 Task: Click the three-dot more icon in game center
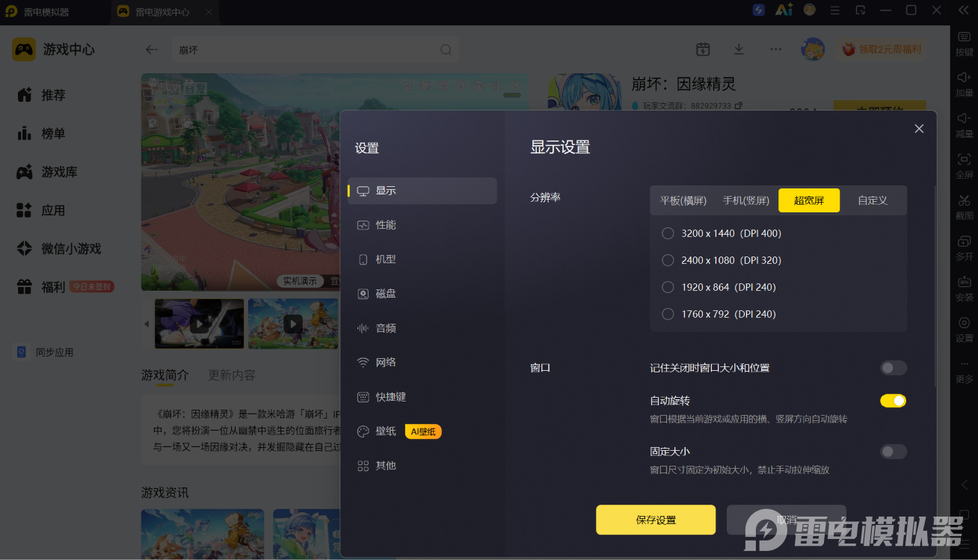pos(775,49)
